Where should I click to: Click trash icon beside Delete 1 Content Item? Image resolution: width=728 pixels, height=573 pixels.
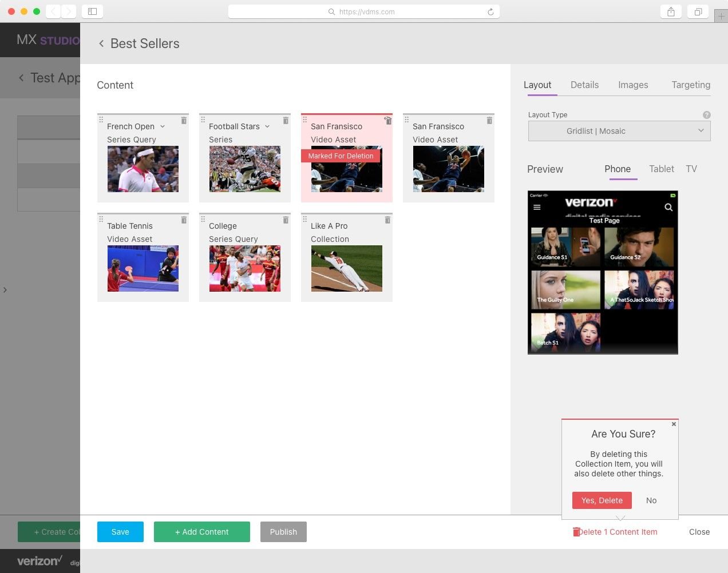coord(576,532)
